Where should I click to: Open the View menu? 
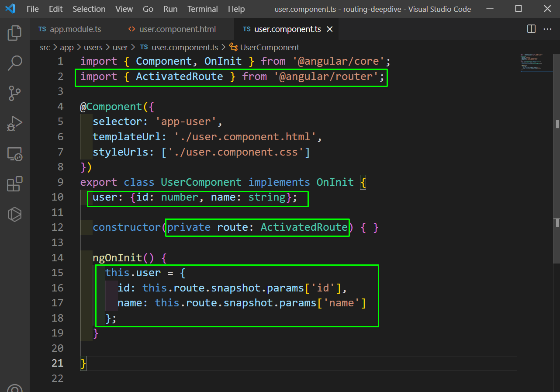(124, 9)
